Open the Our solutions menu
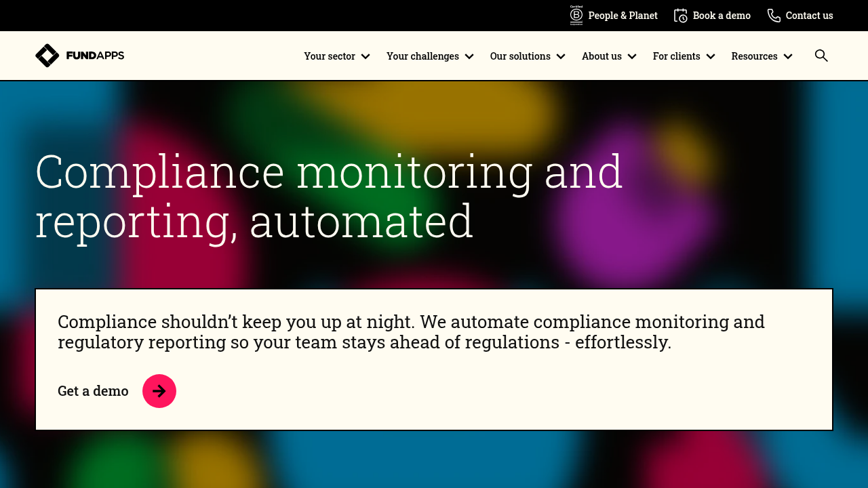Viewport: 868px width, 488px height. pos(520,56)
